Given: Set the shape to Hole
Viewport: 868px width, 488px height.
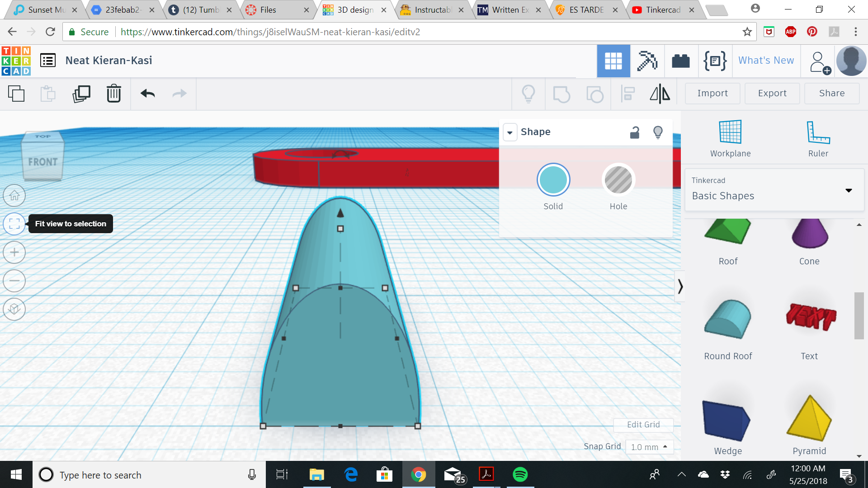Looking at the screenshot, I should 618,179.
